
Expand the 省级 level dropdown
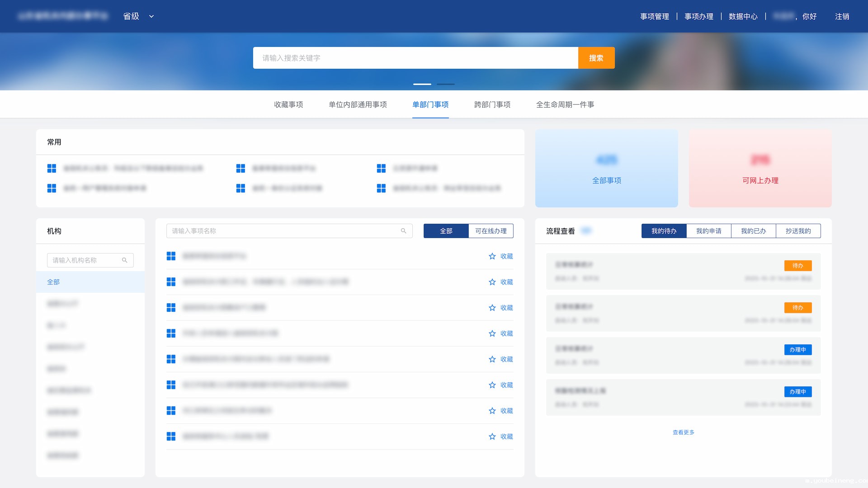(131, 16)
